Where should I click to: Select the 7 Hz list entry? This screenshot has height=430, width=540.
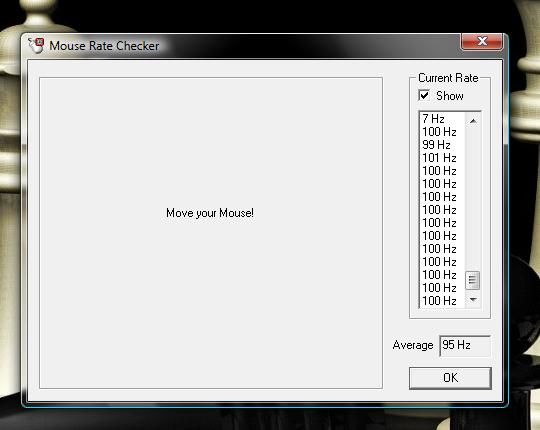click(443, 119)
